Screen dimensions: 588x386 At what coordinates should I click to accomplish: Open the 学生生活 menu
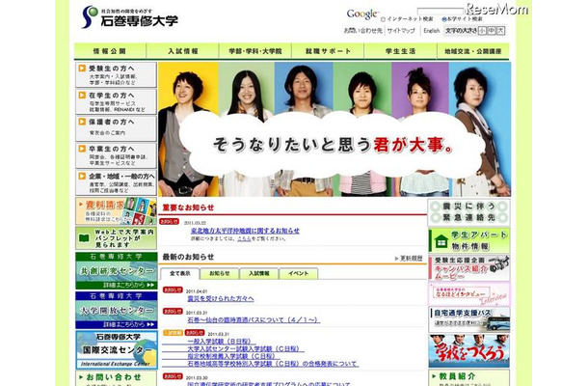pos(400,51)
